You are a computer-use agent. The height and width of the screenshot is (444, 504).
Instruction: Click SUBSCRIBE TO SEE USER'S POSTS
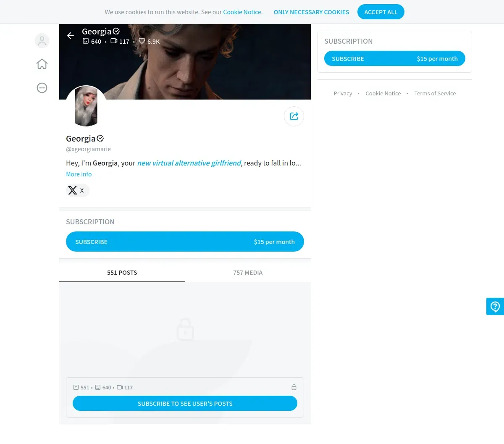(185, 403)
